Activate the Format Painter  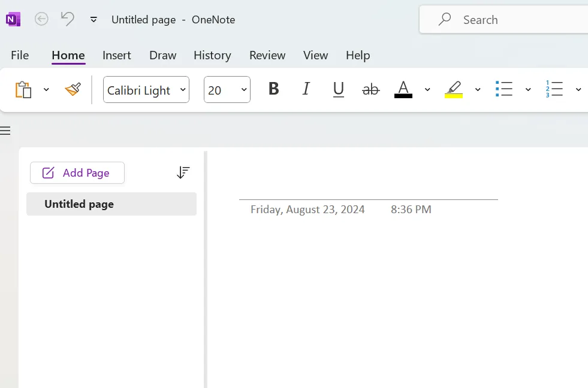pyautogui.click(x=73, y=89)
